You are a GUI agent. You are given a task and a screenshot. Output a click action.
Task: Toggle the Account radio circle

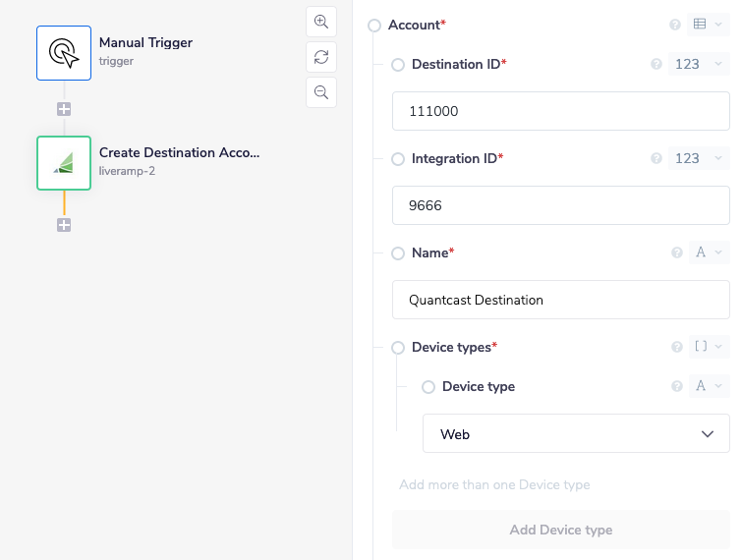pos(374,26)
